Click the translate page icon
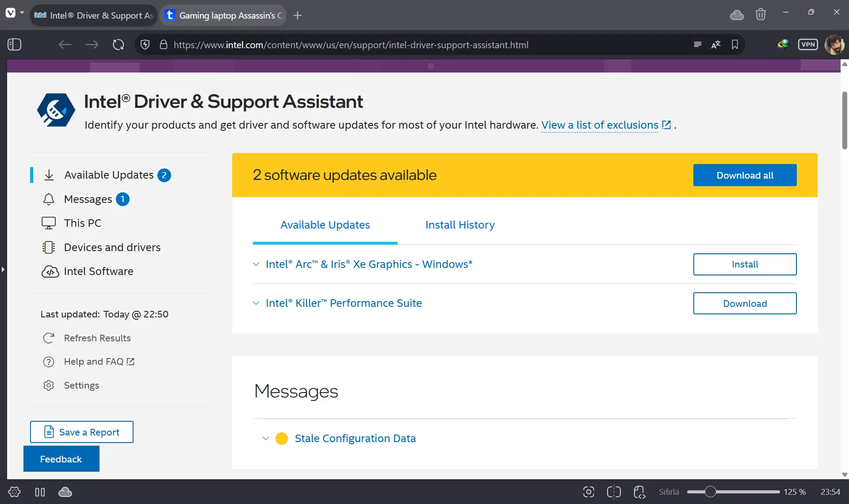This screenshot has width=849, height=504. 716,45
